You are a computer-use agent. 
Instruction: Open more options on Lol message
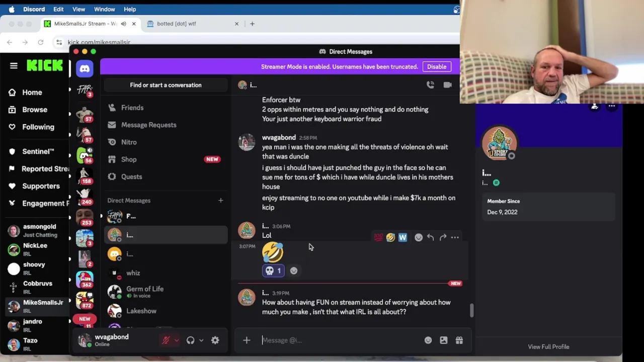(455, 237)
